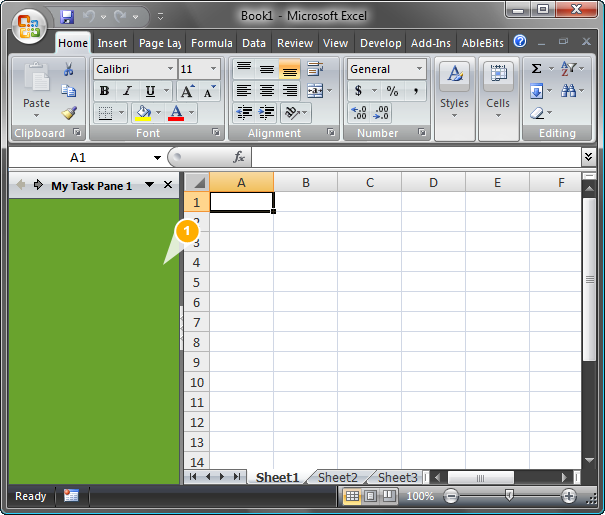Click the AutoSum sigma icon
605x515 pixels.
coord(537,69)
